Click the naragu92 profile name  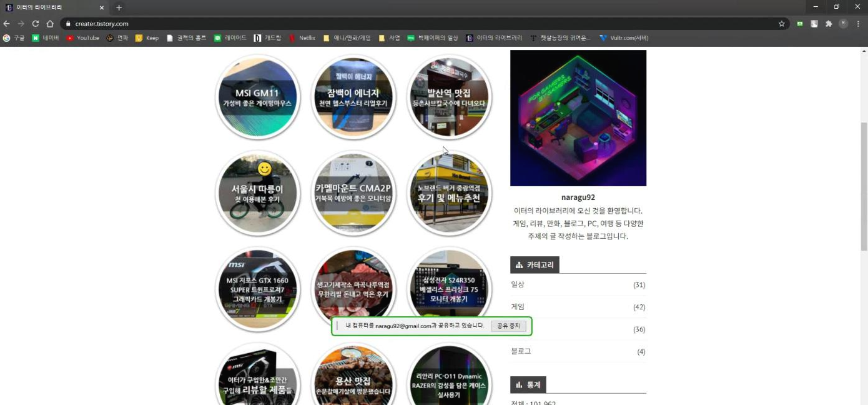click(578, 197)
